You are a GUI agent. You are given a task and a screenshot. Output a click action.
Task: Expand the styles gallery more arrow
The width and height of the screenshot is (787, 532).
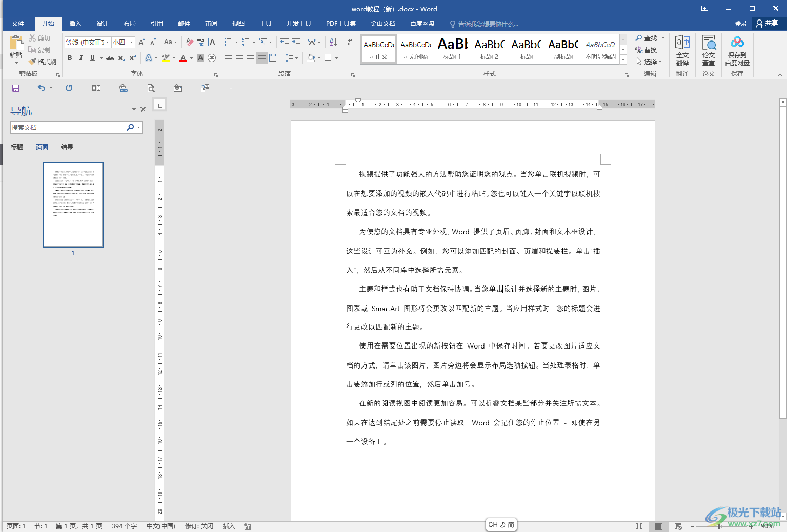[x=623, y=59]
